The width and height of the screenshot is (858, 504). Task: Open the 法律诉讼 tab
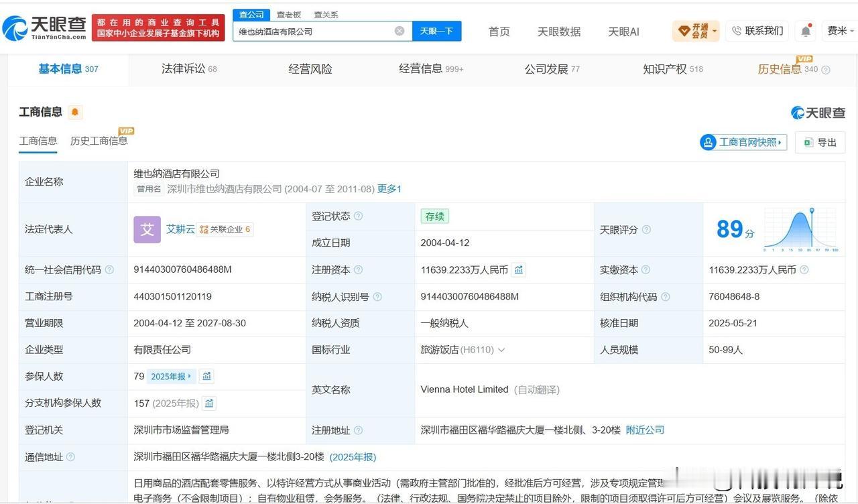coord(189,69)
